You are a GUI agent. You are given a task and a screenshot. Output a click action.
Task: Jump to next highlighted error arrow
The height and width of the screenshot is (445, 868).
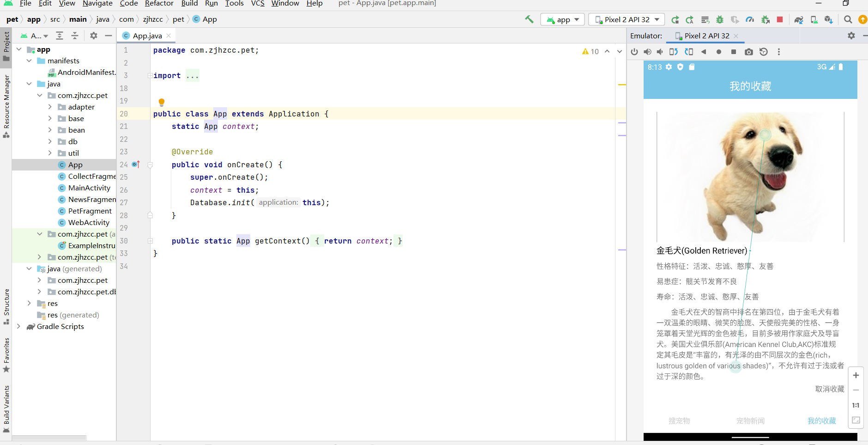(620, 52)
